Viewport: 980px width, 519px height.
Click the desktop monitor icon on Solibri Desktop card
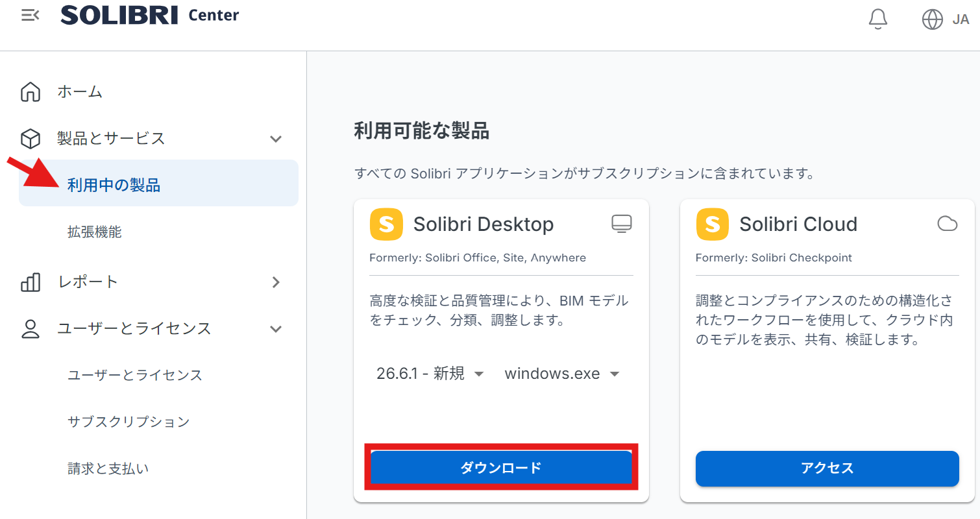621,224
